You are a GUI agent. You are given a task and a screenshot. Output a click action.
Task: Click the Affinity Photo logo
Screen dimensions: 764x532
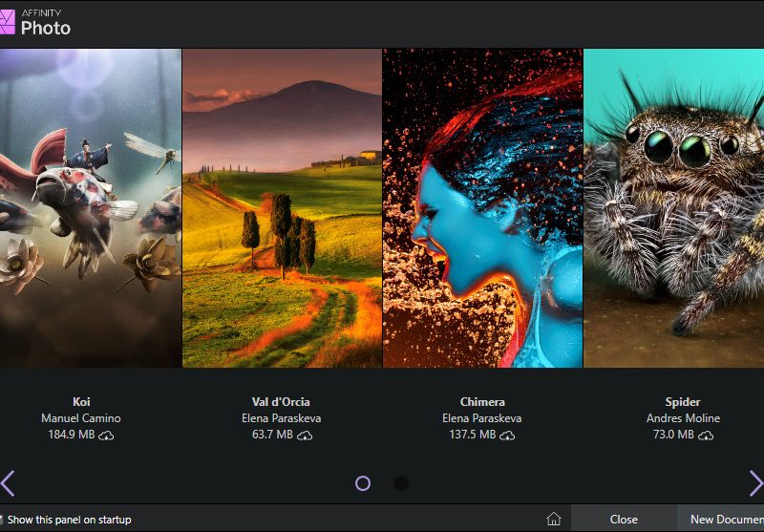(x=35, y=22)
